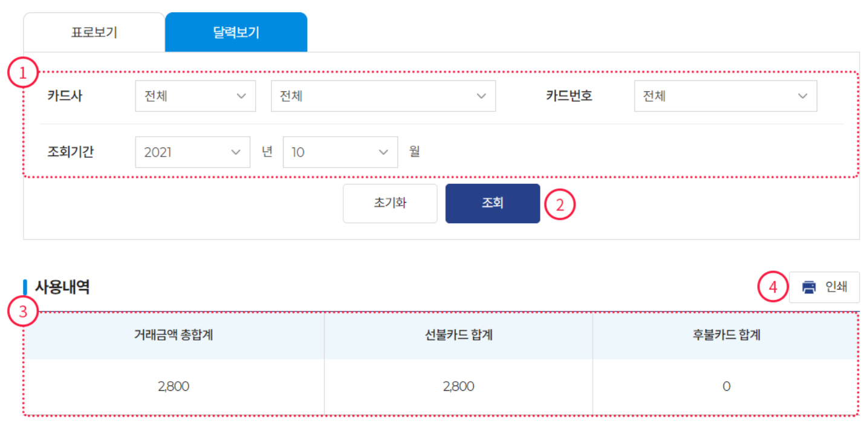Click the 후불카드 합계 cell showing 0
Image resolution: width=868 pixels, height=427 pixels.
(726, 386)
